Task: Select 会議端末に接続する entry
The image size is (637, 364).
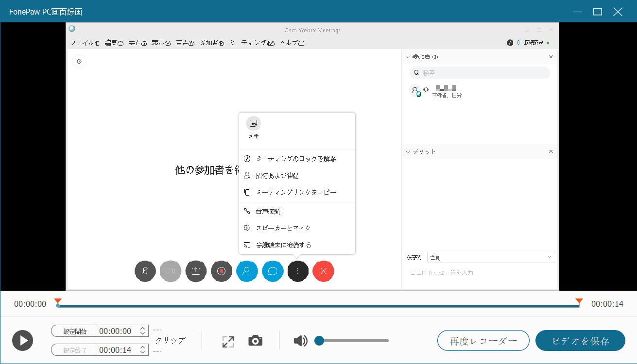Action: pos(297,245)
